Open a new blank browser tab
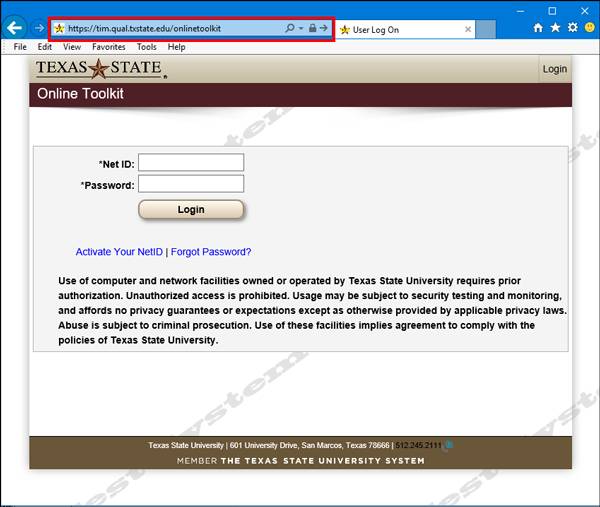 486,29
